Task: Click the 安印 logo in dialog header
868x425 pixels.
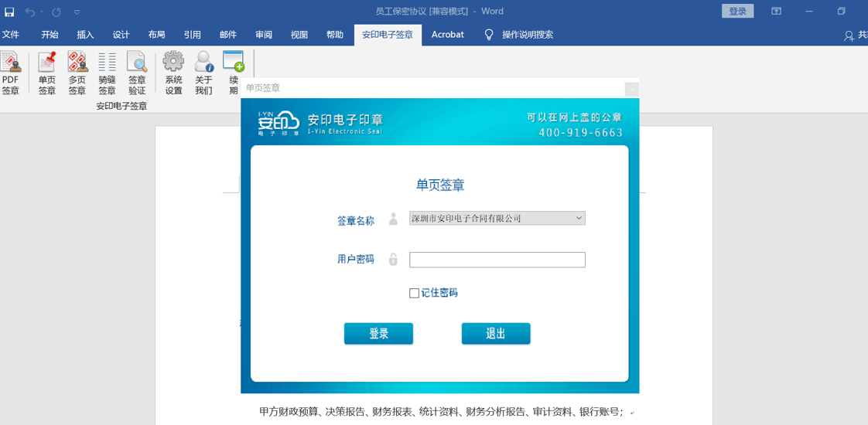Action: coord(279,123)
